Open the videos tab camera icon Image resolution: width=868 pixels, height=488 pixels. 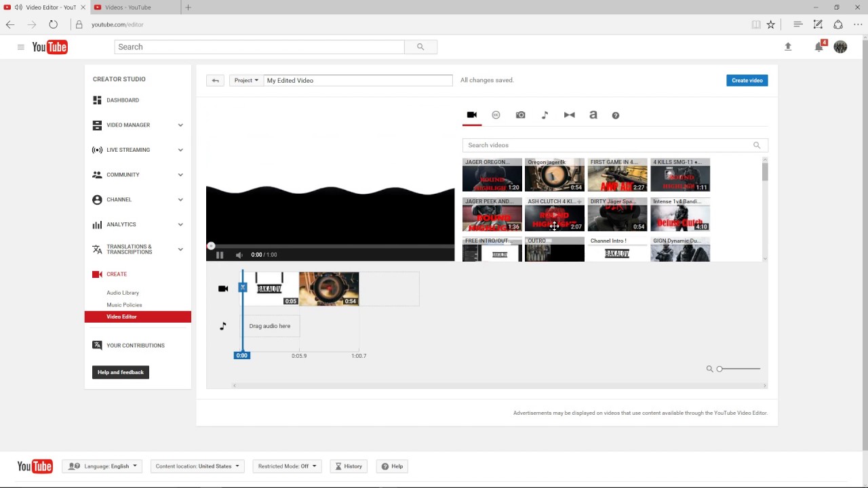click(x=472, y=115)
